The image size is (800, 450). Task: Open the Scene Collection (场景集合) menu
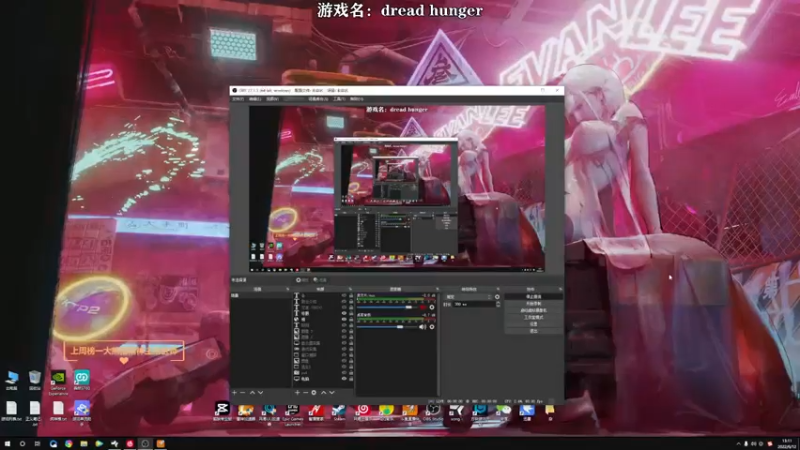[318, 99]
